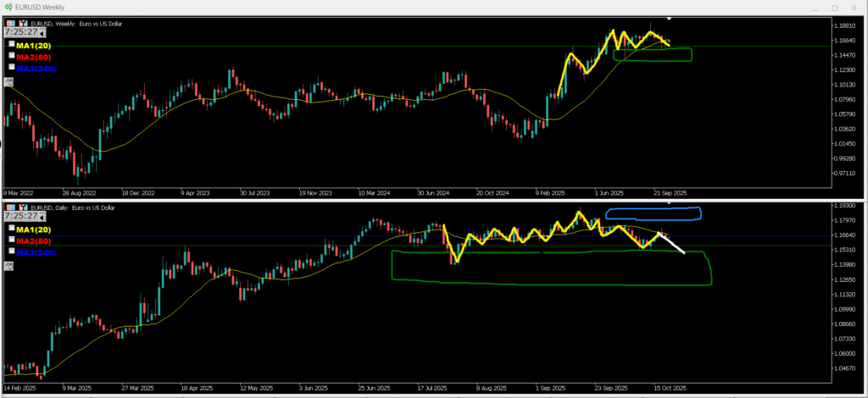
Task: Toggle the MA1(20) checkbox on the Daily chart
Action: (x=12, y=228)
